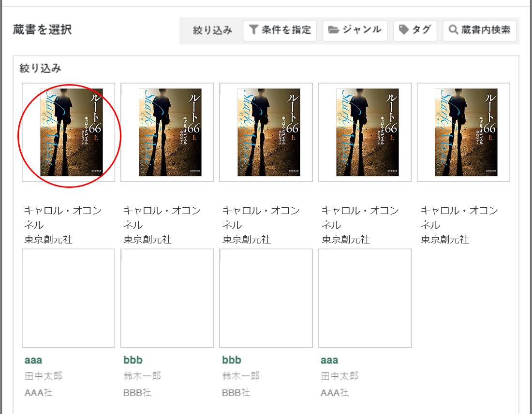
Task: Open the 条件を指定 filter options
Action: [x=280, y=30]
